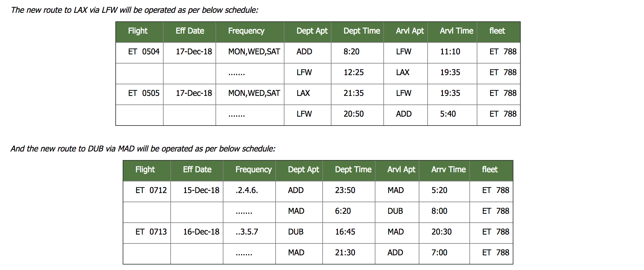Click the 8:00 arrival time cell
This screenshot has width=644, height=270.
(x=439, y=211)
